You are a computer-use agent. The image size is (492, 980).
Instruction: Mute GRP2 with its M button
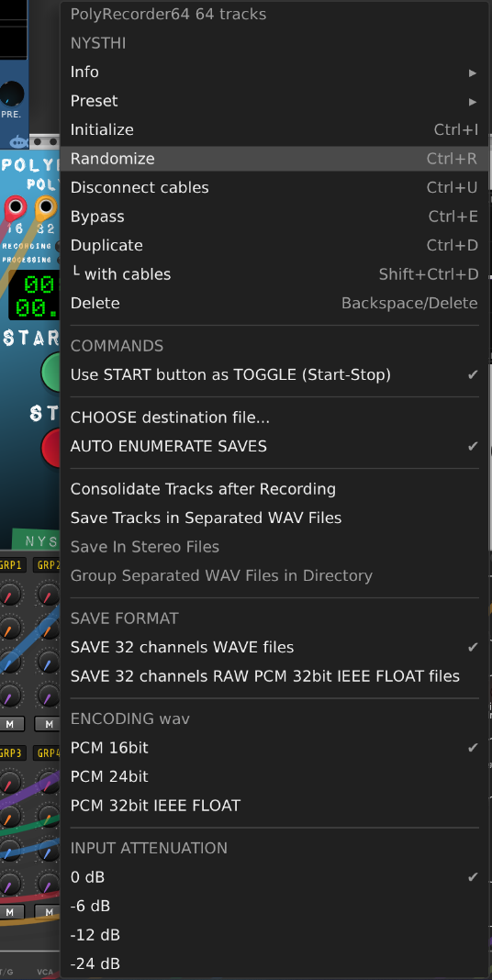48,724
